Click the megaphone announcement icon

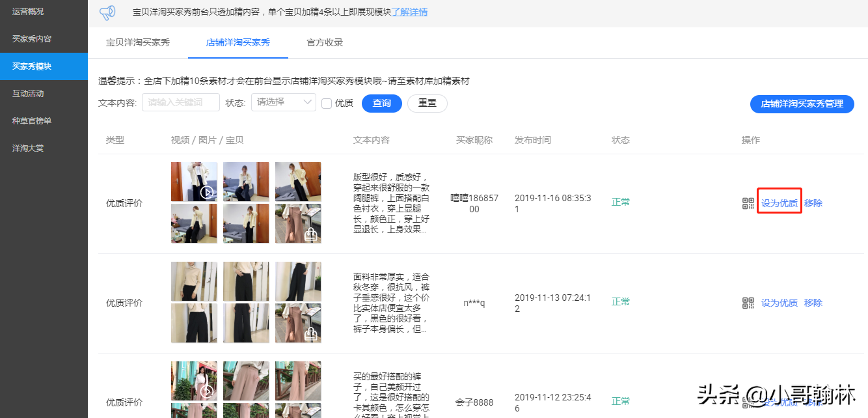coord(107,12)
